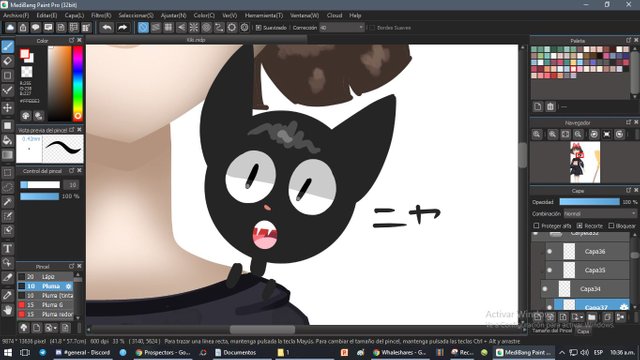
Task: Hide layer Capa36
Action: click(549, 251)
